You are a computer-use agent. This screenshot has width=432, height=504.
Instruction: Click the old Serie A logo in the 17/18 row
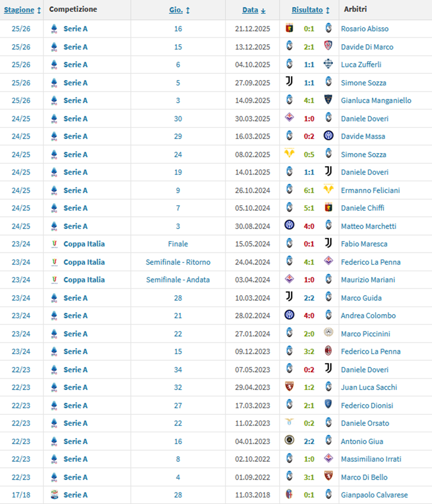pos(54,495)
